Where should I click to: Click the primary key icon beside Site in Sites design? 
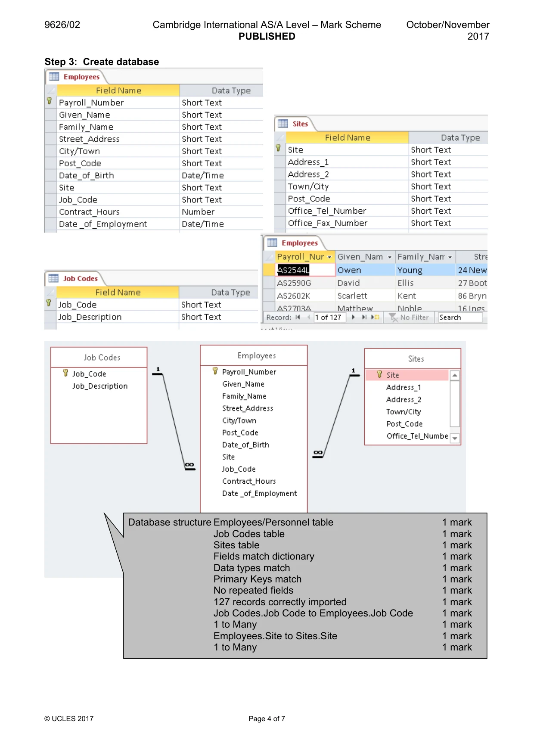[278, 148]
